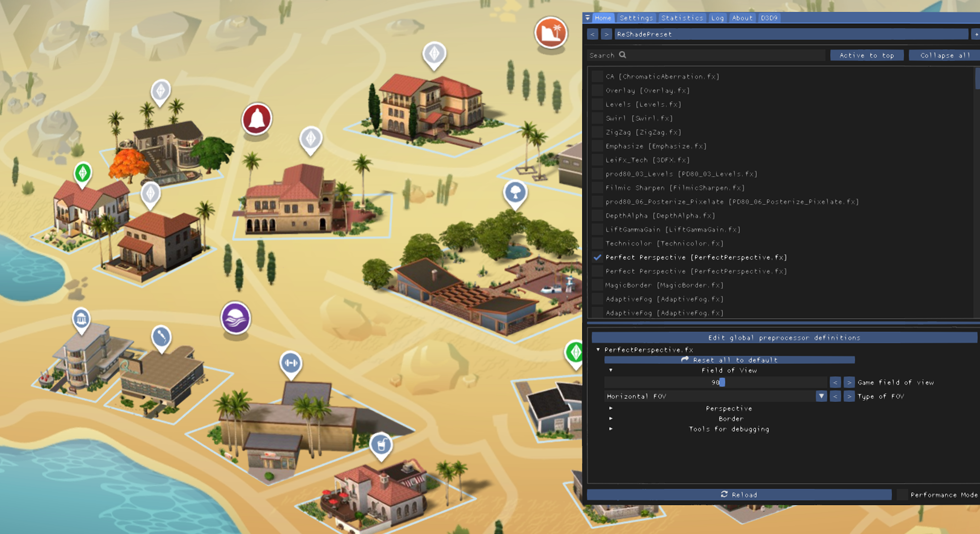Click the Collapse all button
The height and width of the screenshot is (534, 980).
(x=944, y=55)
